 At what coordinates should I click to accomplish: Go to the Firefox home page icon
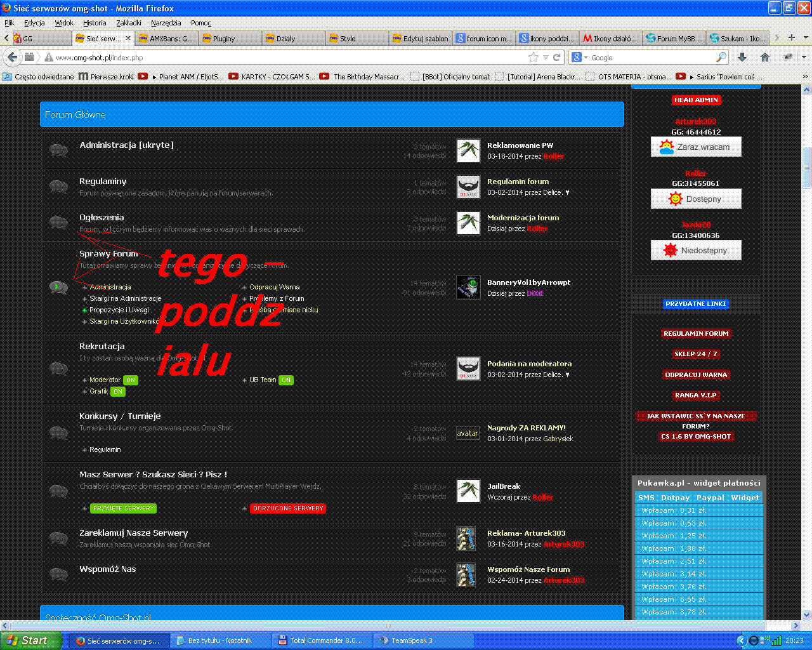click(x=765, y=57)
